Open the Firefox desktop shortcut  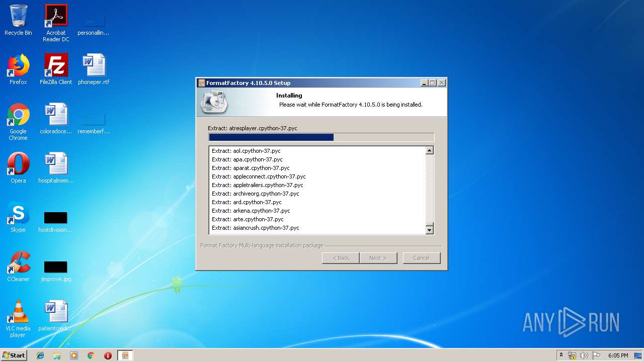pos(18,69)
